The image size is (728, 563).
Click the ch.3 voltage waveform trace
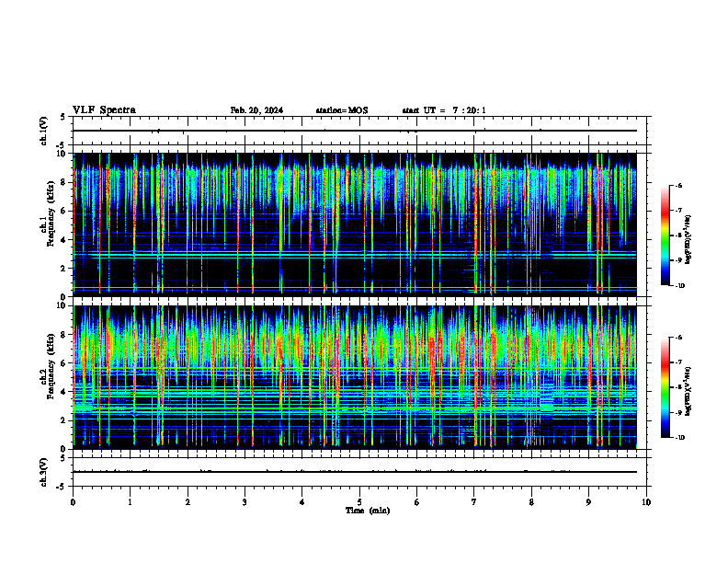pos(355,472)
